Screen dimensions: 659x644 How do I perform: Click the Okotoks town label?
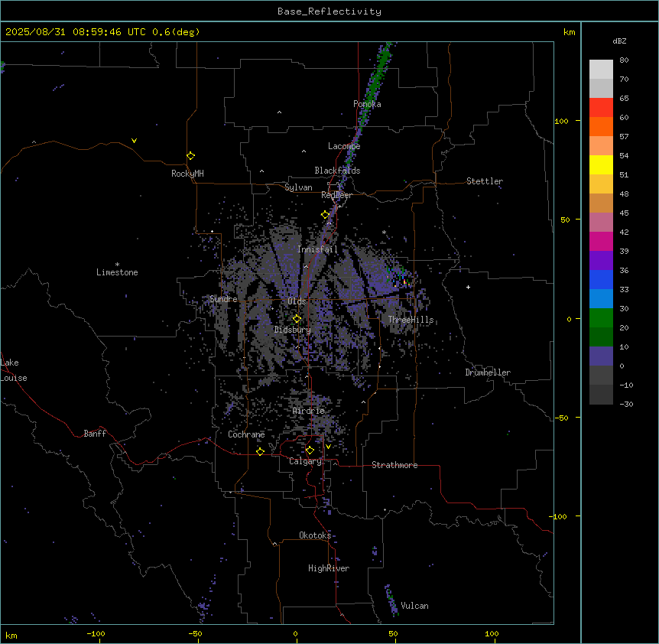tap(315, 535)
